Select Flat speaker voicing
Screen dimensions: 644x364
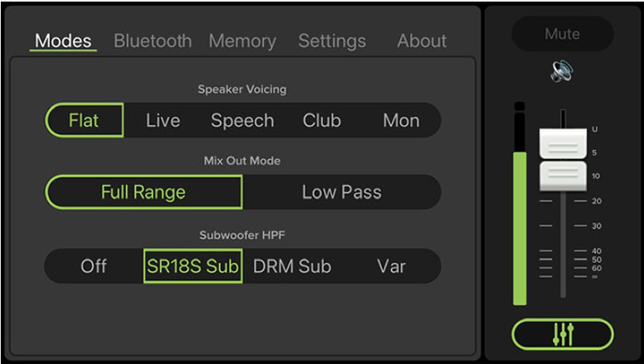pyautogui.click(x=85, y=120)
